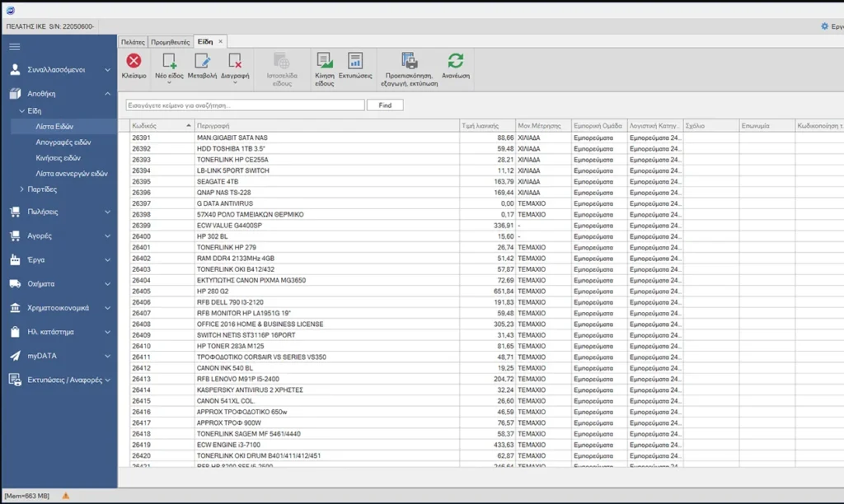Click the Διαγραφή delete icon
844x504 pixels.
[235, 61]
